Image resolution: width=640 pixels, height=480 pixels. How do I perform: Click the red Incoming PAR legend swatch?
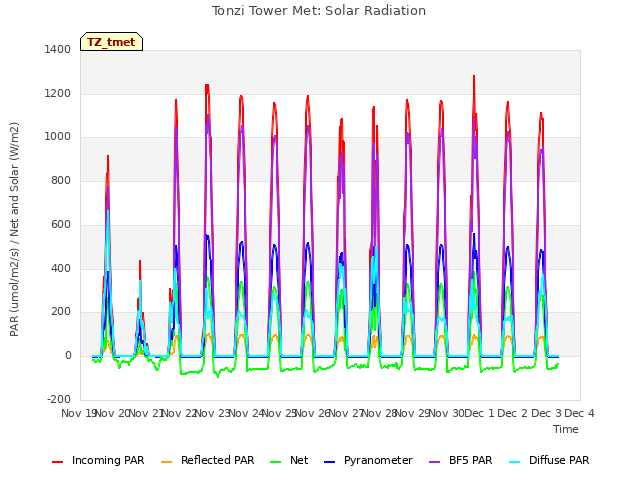tap(58, 462)
